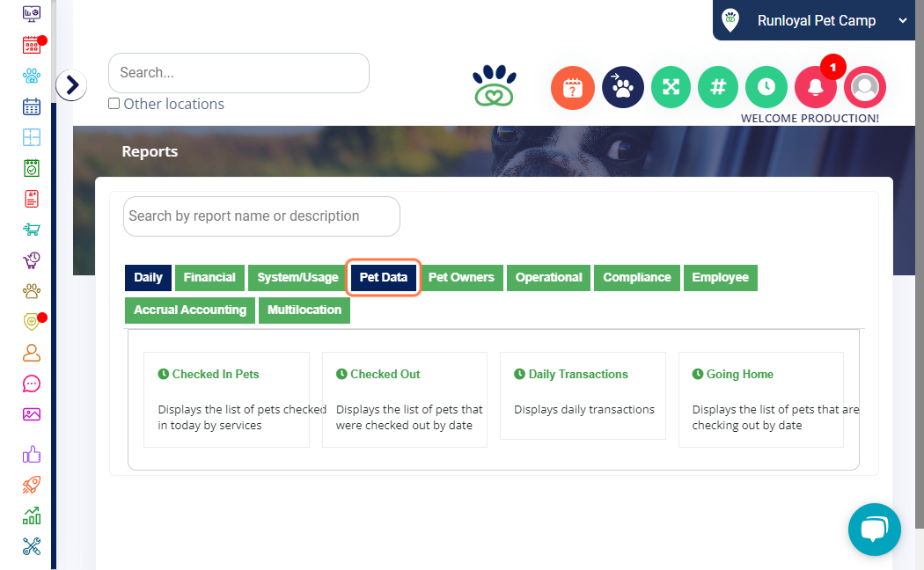The width and height of the screenshot is (924, 570).
Task: Click the global Search field
Action: [238, 73]
